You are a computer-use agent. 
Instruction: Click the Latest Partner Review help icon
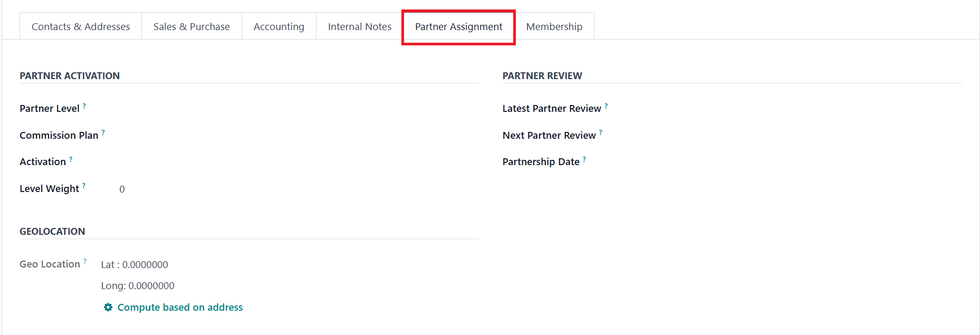(x=606, y=106)
